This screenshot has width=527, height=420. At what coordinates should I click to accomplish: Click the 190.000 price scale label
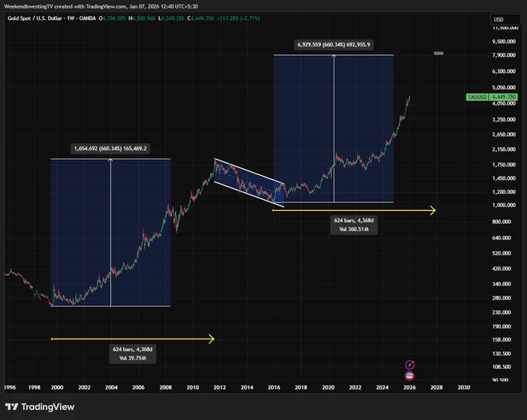(x=501, y=326)
